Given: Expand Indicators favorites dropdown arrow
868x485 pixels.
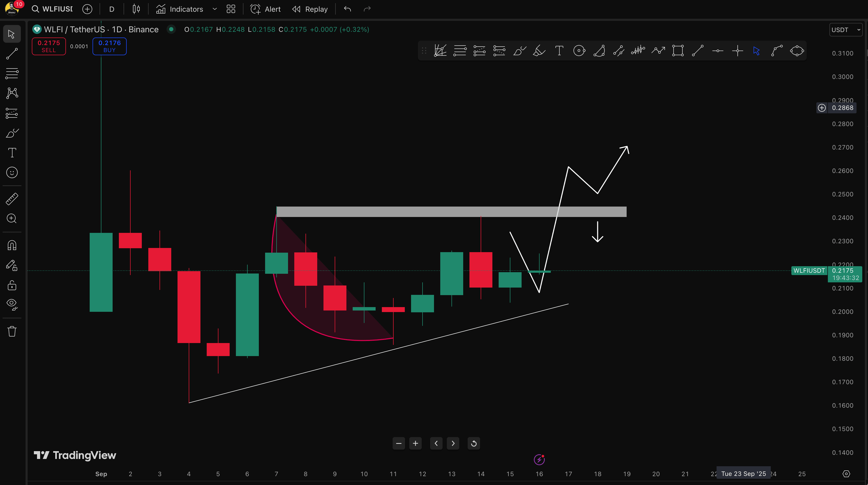Looking at the screenshot, I should pyautogui.click(x=215, y=9).
